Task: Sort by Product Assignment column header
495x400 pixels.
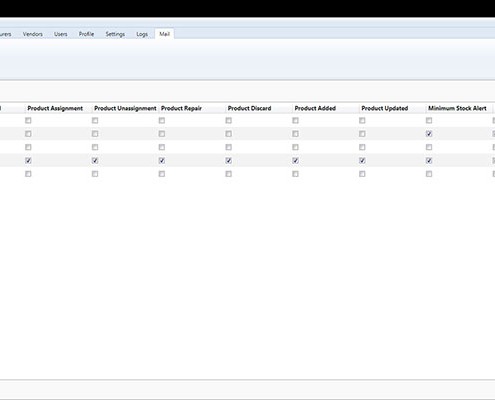Action: point(55,108)
